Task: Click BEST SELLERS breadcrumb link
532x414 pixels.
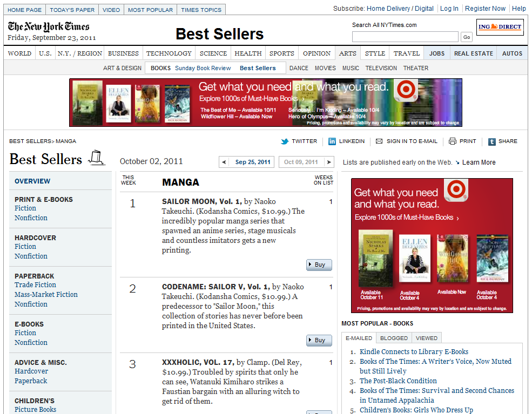Action: 30,141
